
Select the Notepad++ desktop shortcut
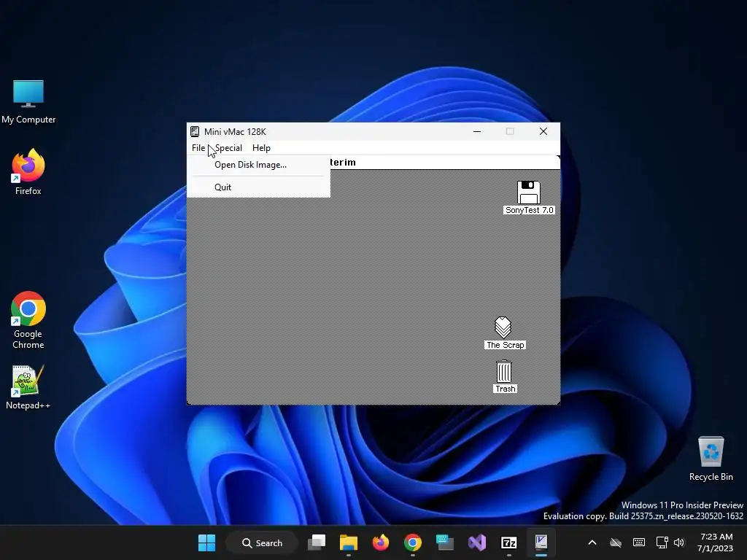coord(28,387)
